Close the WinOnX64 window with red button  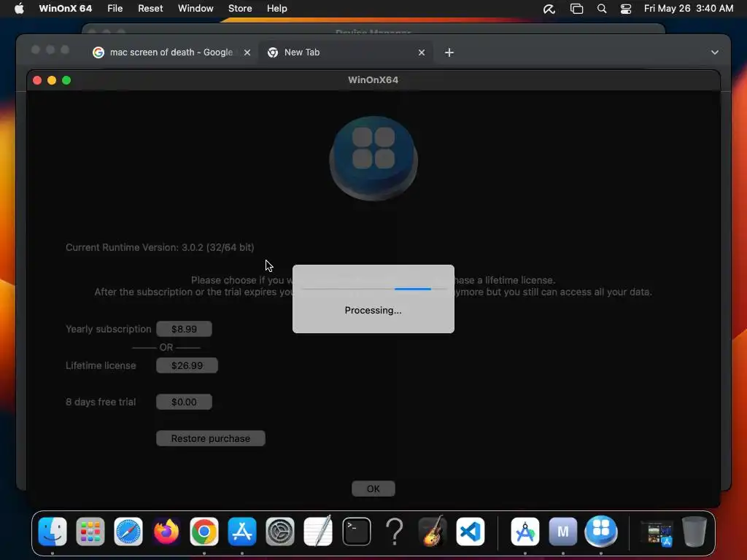(x=37, y=80)
